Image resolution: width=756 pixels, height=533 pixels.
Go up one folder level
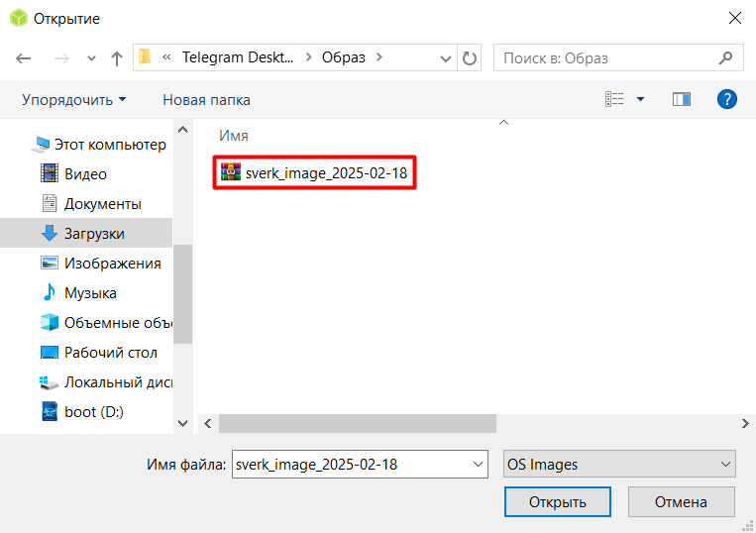pos(117,58)
